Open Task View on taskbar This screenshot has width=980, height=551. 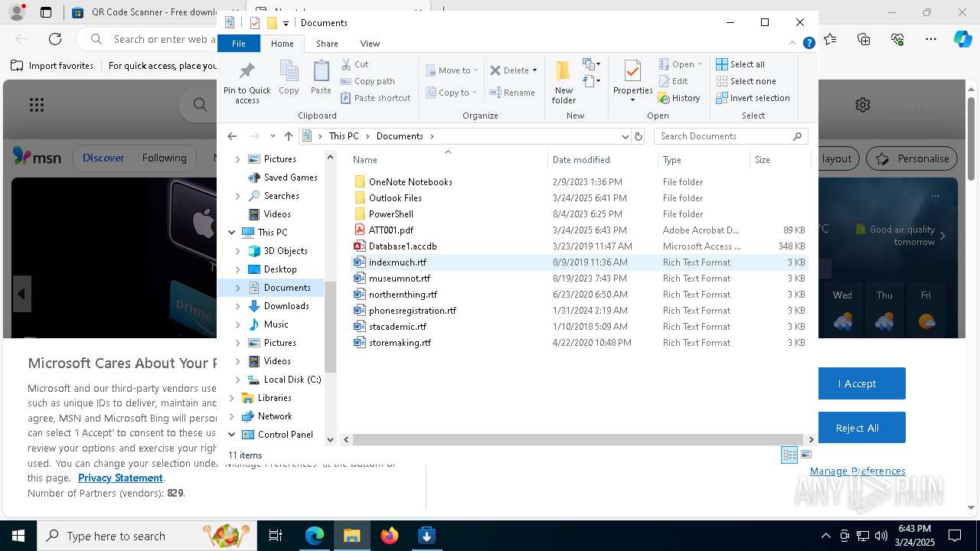(x=276, y=536)
